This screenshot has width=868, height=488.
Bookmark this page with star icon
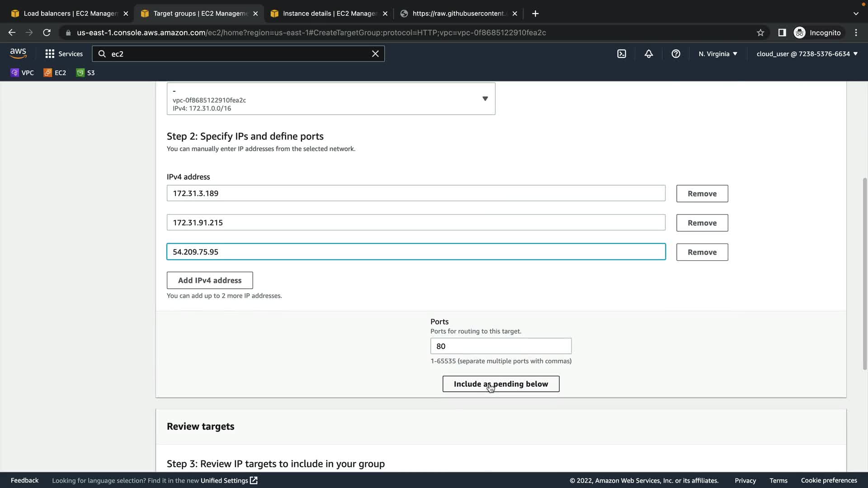760,33
